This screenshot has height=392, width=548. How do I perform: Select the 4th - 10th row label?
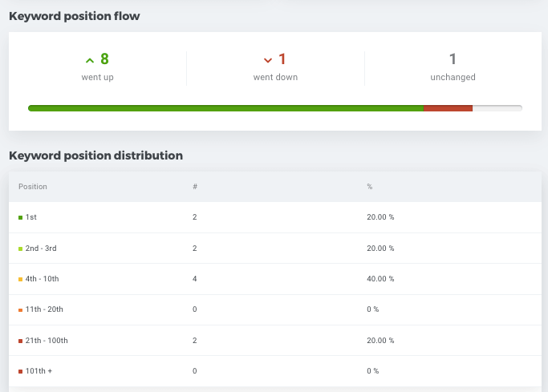pos(42,278)
